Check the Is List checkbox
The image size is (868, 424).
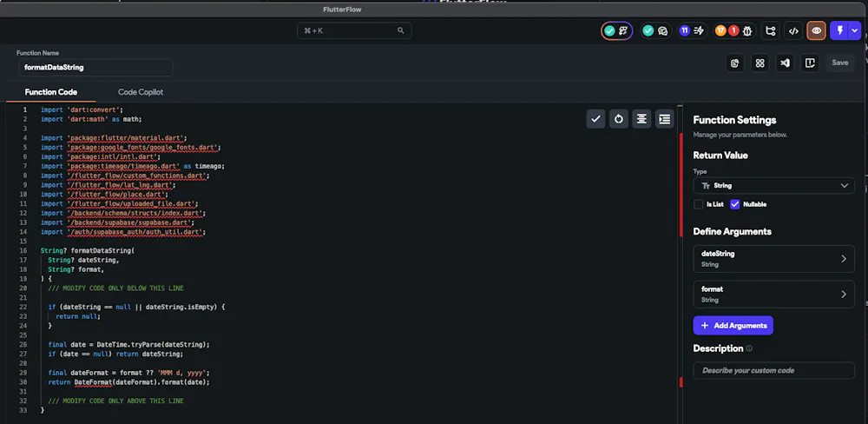pyautogui.click(x=699, y=204)
